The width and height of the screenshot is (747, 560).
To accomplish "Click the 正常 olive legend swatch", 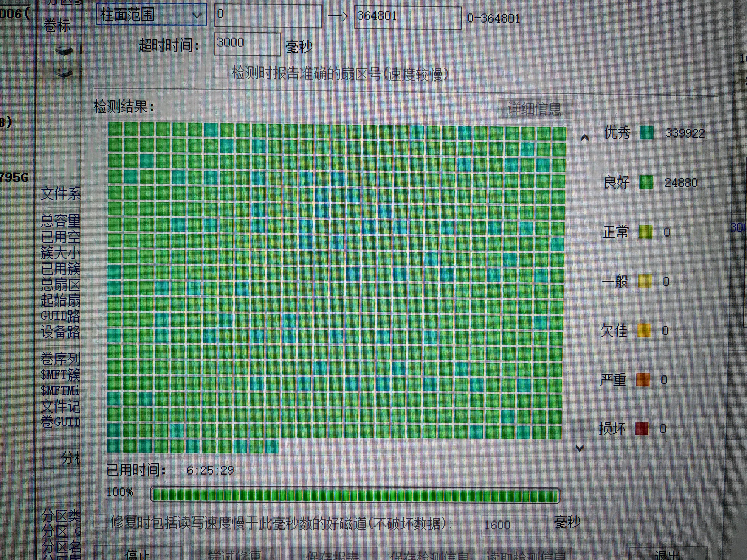I will 645,232.
